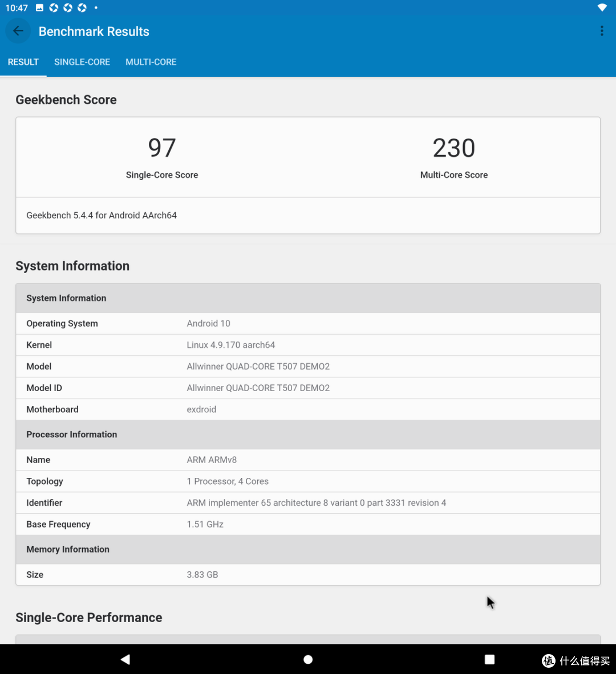Tap the Memory Information section header
The width and height of the screenshot is (616, 674).
pyautogui.click(x=308, y=549)
